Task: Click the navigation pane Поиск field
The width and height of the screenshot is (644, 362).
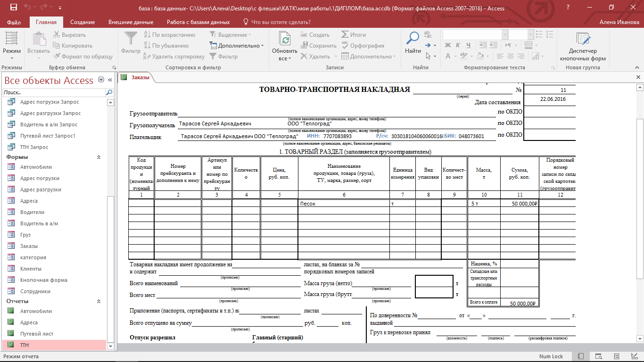Action: [x=54, y=92]
